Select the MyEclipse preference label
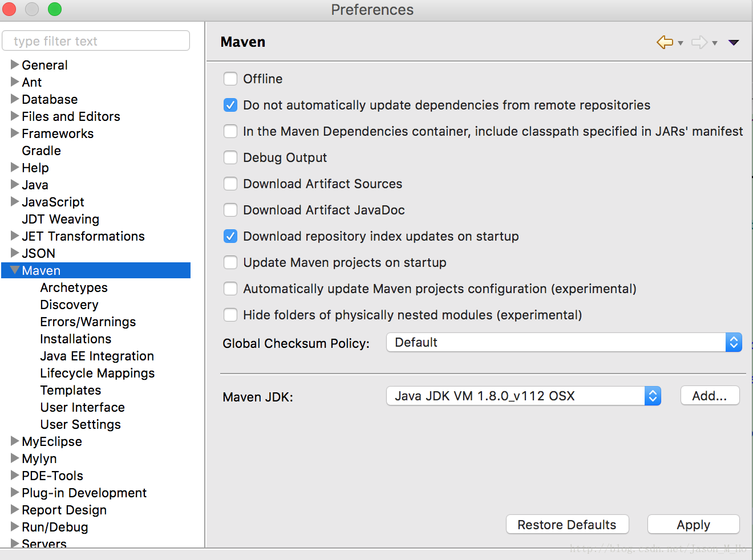This screenshot has height=560, width=753. 52,441
